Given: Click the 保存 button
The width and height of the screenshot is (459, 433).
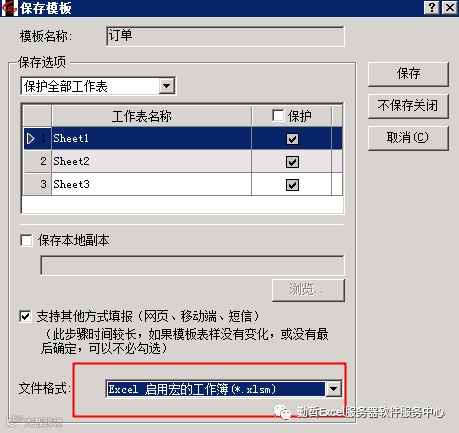Looking at the screenshot, I should pyautogui.click(x=408, y=74).
